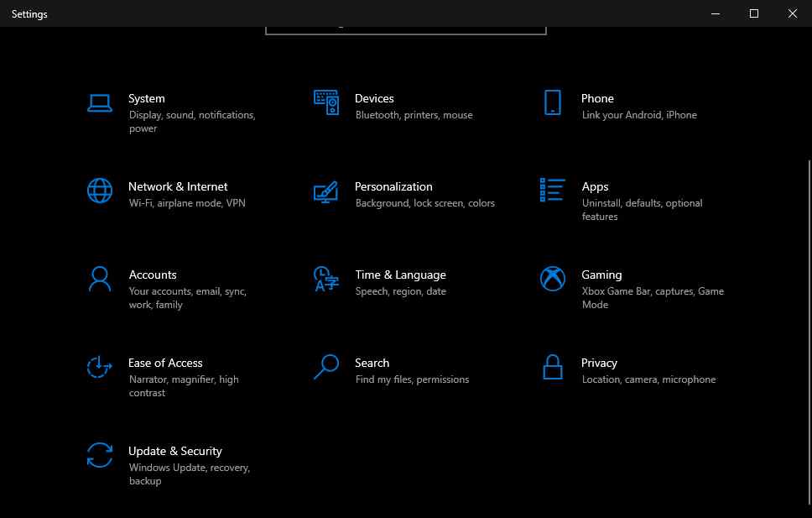The width and height of the screenshot is (812, 518).
Task: Open the Search category title
Action: pyautogui.click(x=372, y=363)
